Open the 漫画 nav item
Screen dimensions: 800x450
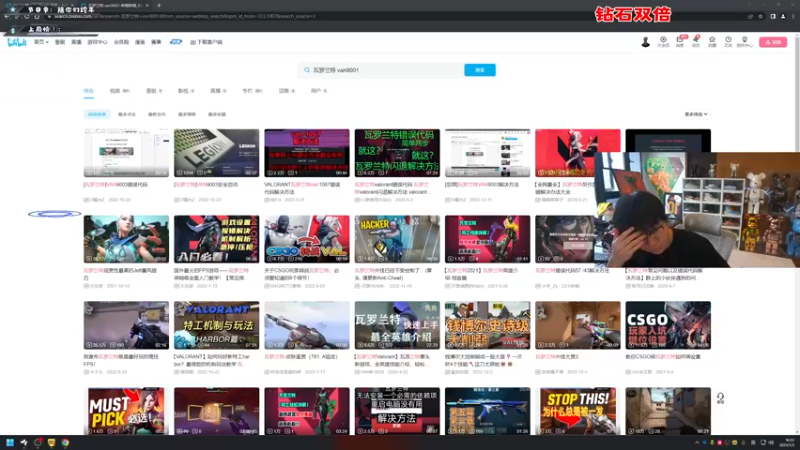click(140, 42)
